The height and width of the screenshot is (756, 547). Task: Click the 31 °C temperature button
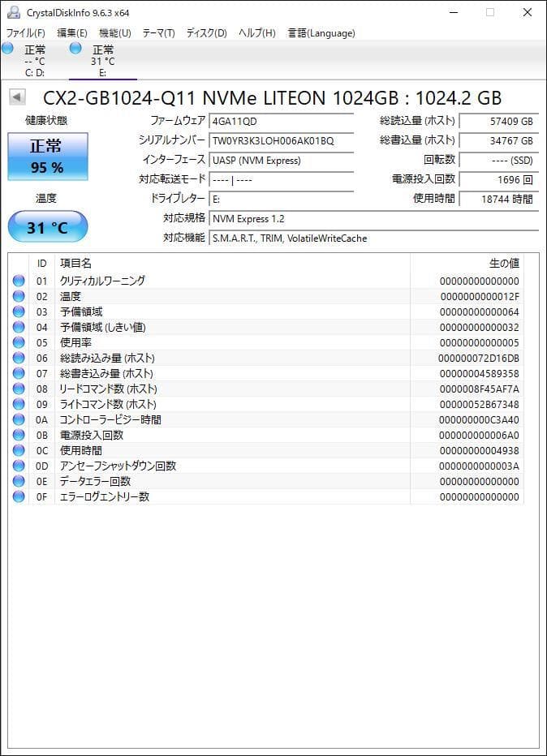pyautogui.click(x=48, y=226)
